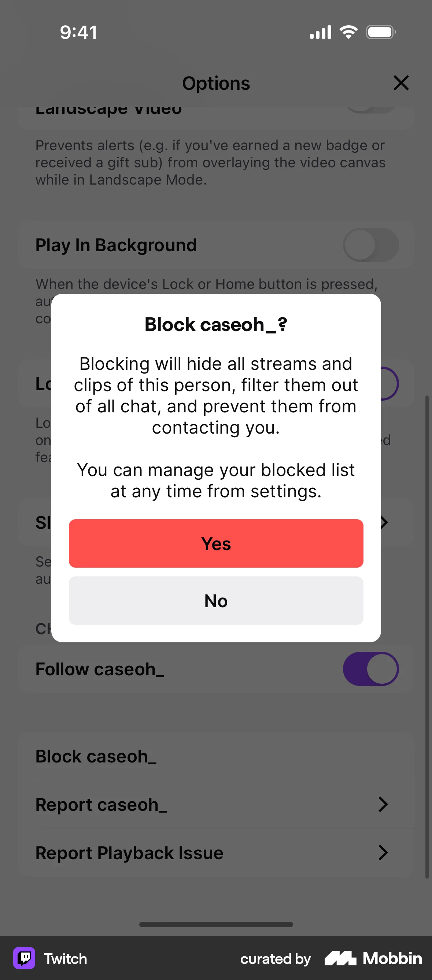The width and height of the screenshot is (432, 980).
Task: Enable the Play In Background toggle
Action: 371,245
